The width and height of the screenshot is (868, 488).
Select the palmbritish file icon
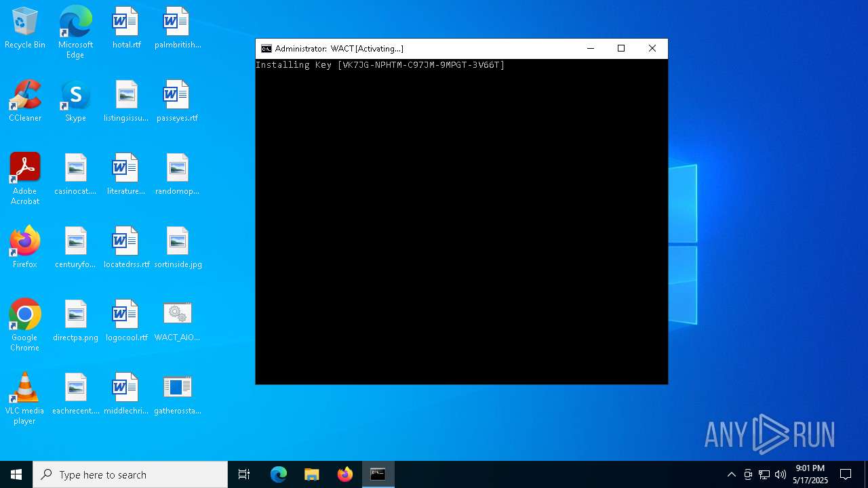(x=177, y=28)
